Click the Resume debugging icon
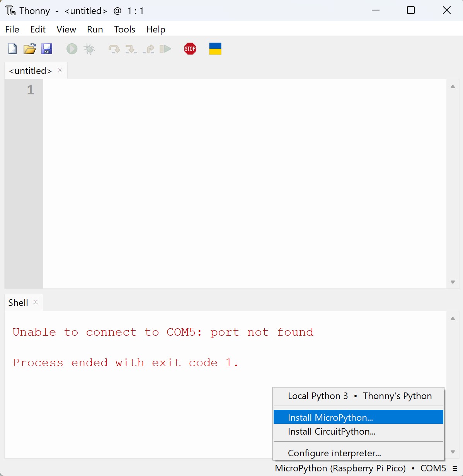The height and width of the screenshot is (476, 463). tap(165, 49)
